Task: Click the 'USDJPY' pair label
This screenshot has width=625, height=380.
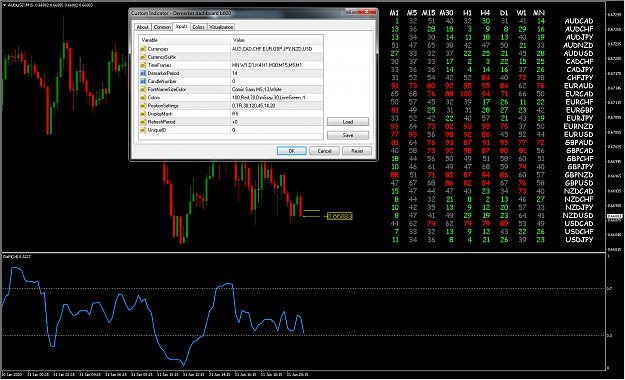Action: [579, 240]
